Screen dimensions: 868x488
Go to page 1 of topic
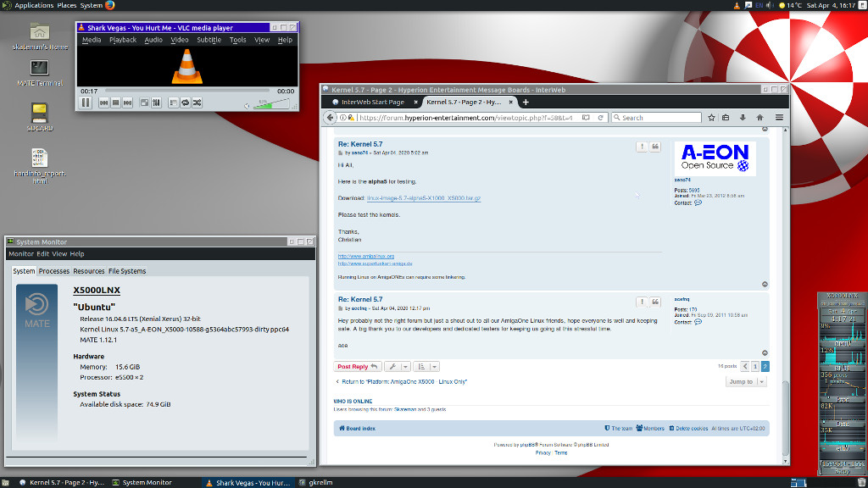[x=755, y=366]
